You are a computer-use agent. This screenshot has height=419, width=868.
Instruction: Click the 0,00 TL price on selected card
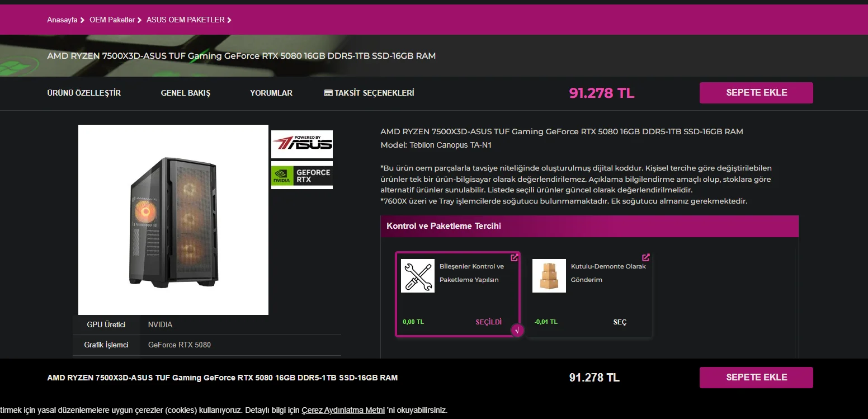413,322
